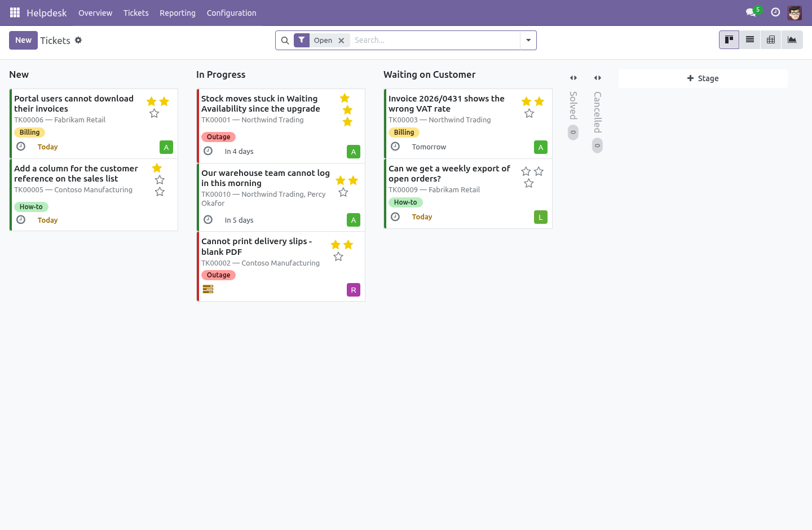Open activity clock on Stock moves ticket
This screenshot has height=530, width=812.
click(x=208, y=151)
